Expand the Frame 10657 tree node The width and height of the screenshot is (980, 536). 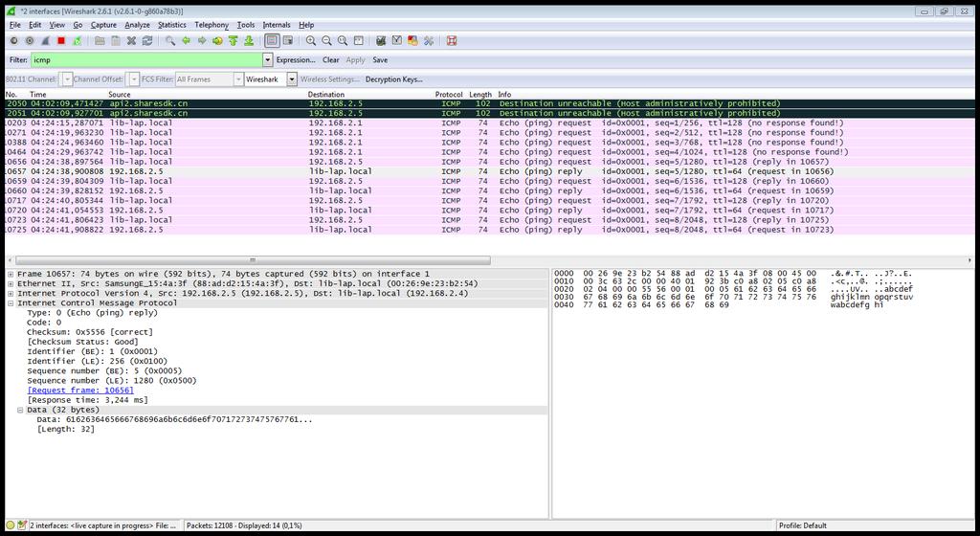pos(11,275)
